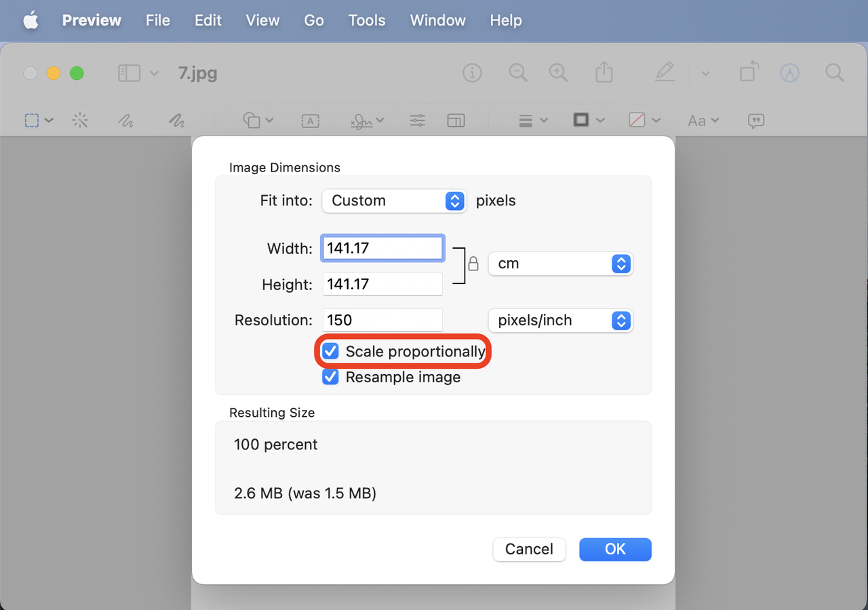Click the zoom in magnifier icon
Image resolution: width=868 pixels, height=610 pixels.
coord(558,73)
